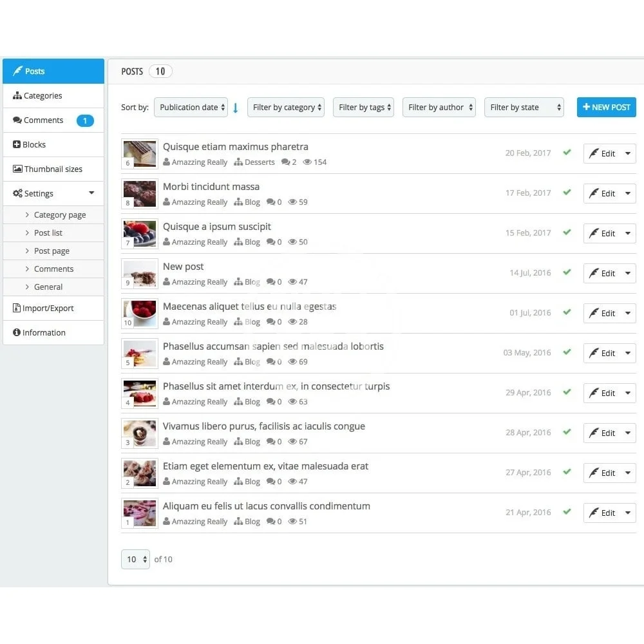Click comments bubble icon on Quisque etiam post
The height and width of the screenshot is (644, 644).
click(285, 162)
